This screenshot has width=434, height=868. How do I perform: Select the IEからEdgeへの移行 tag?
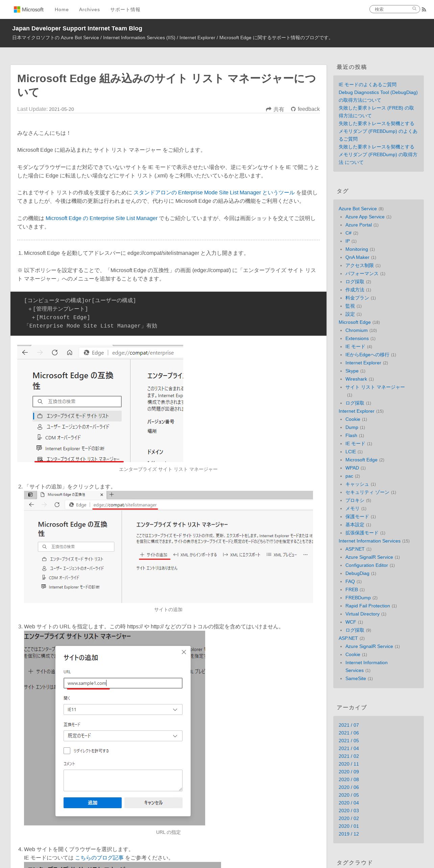(367, 355)
